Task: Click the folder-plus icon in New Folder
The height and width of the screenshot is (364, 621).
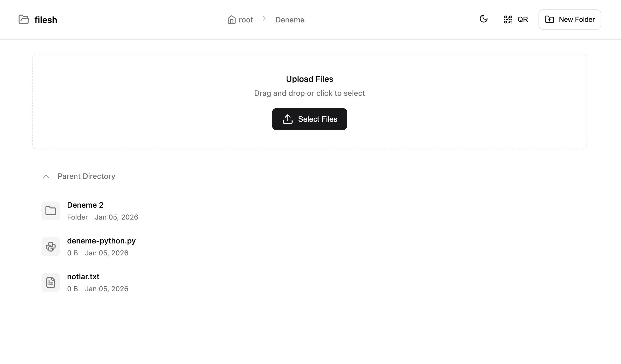Action: 550,20
